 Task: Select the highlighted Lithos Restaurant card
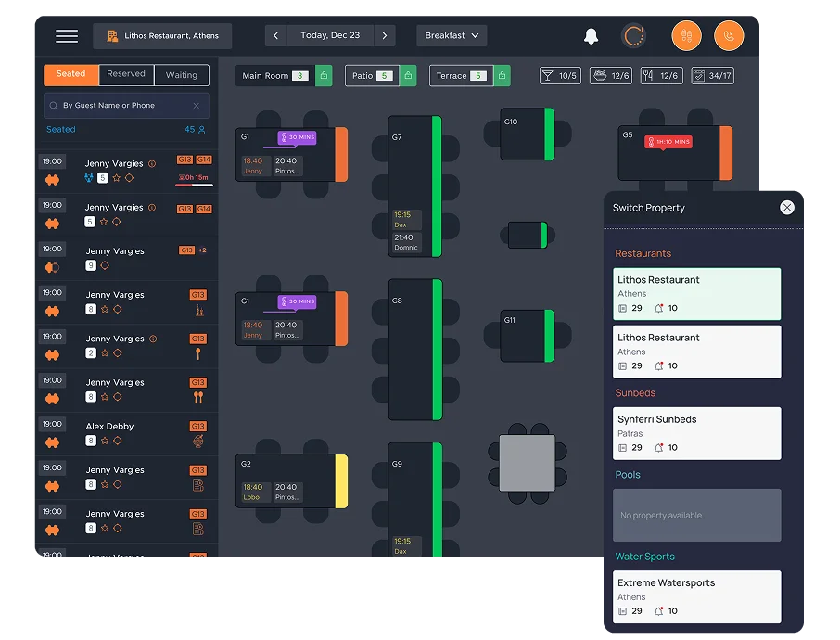pos(696,294)
